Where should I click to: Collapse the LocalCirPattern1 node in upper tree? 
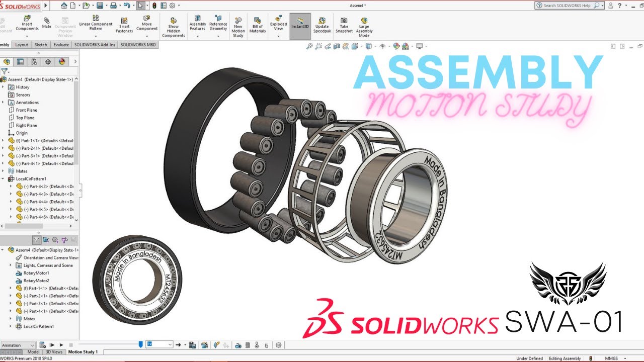(3, 178)
